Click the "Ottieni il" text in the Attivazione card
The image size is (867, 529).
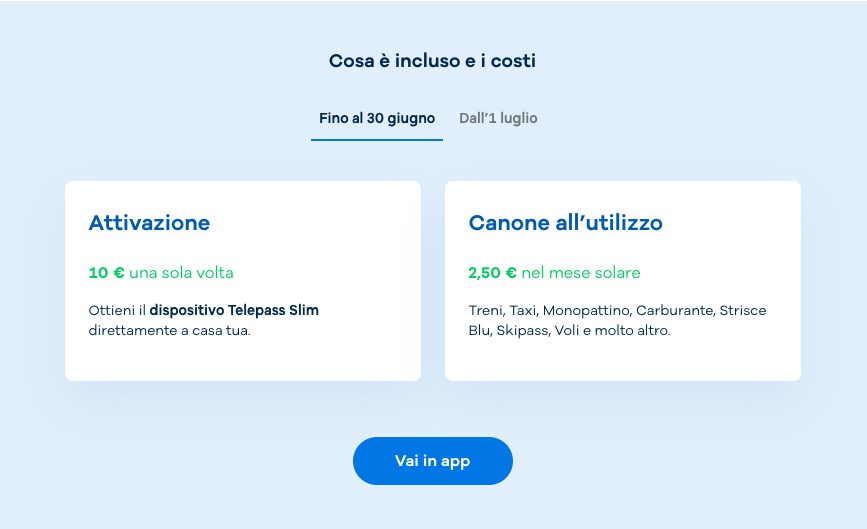click(117, 310)
